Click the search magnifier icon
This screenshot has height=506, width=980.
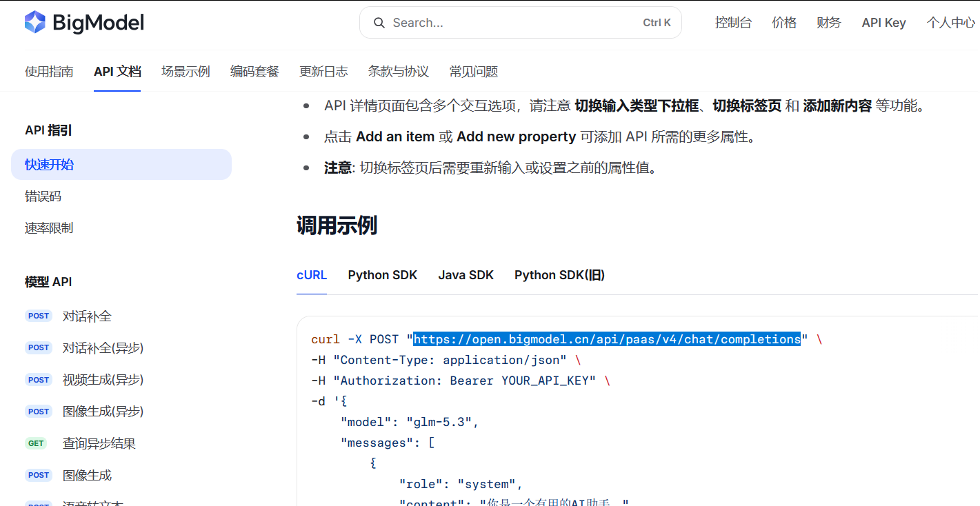tap(379, 23)
